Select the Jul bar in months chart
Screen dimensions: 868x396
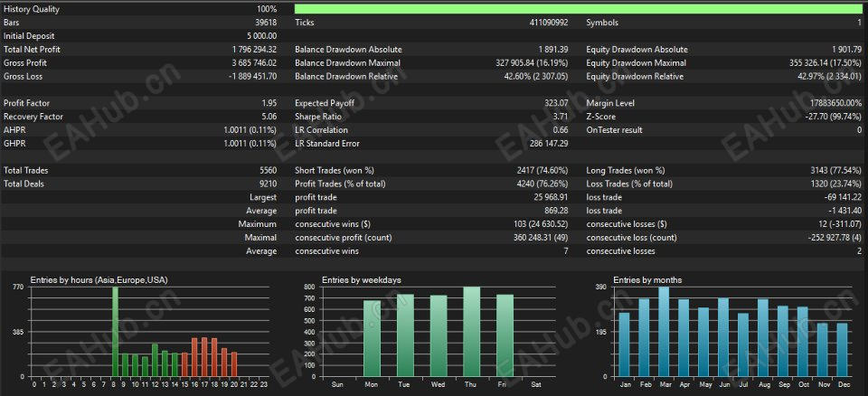(743, 345)
